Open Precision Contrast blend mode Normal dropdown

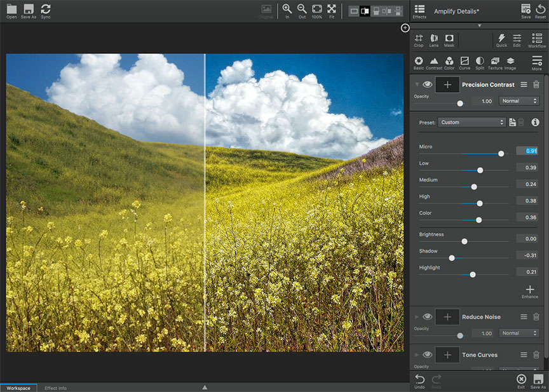[519, 101]
